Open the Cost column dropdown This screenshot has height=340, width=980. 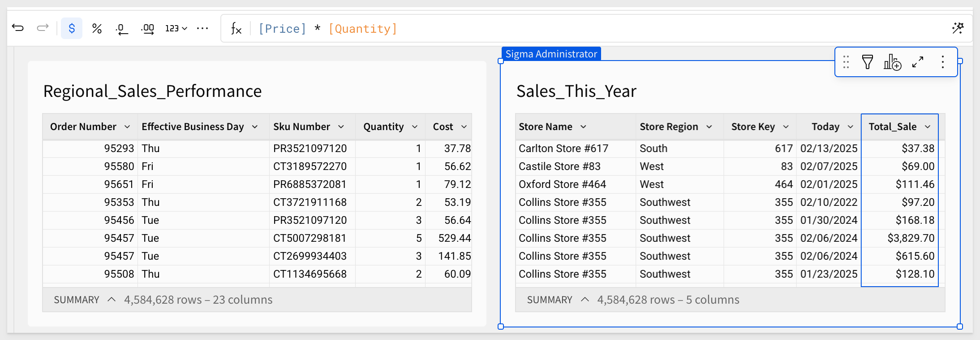coord(464,127)
